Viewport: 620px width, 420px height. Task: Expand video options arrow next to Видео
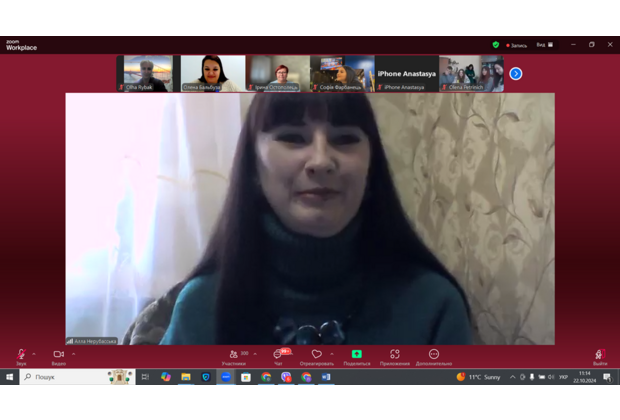click(74, 354)
